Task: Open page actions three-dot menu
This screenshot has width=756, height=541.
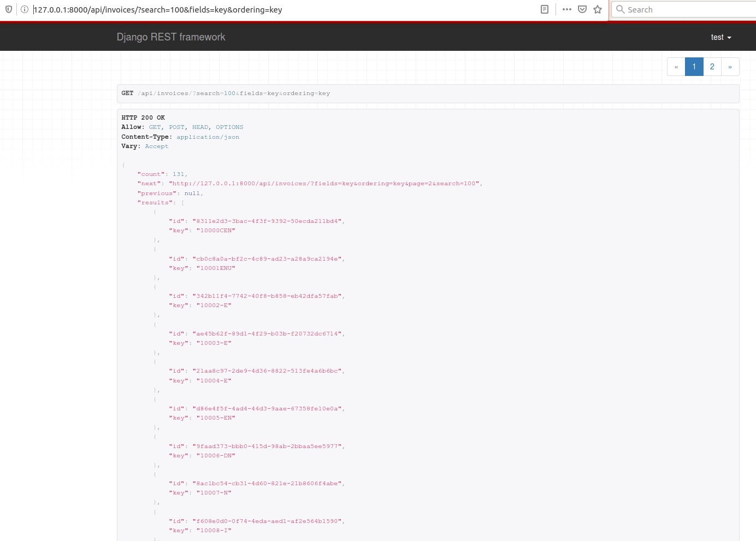Action: click(566, 9)
